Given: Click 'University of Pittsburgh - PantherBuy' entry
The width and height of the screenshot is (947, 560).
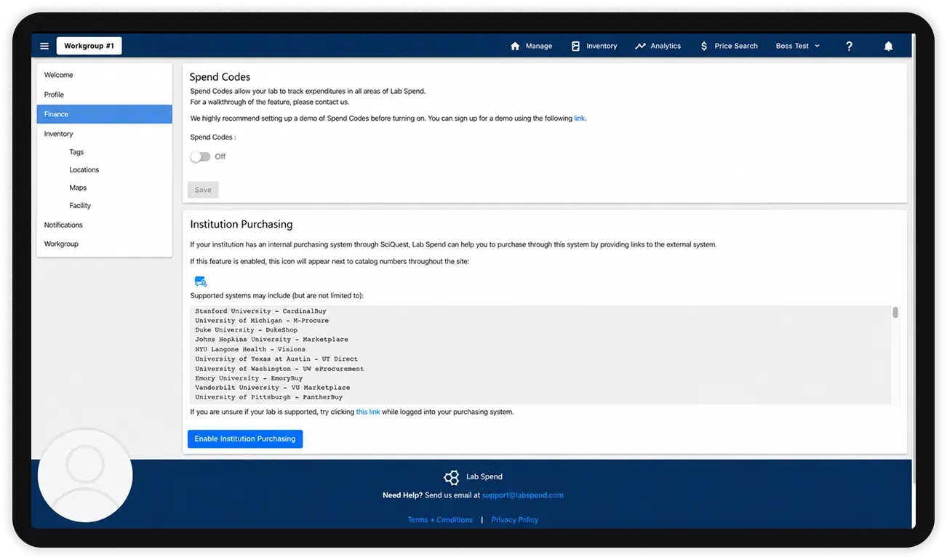Looking at the screenshot, I should click(268, 397).
